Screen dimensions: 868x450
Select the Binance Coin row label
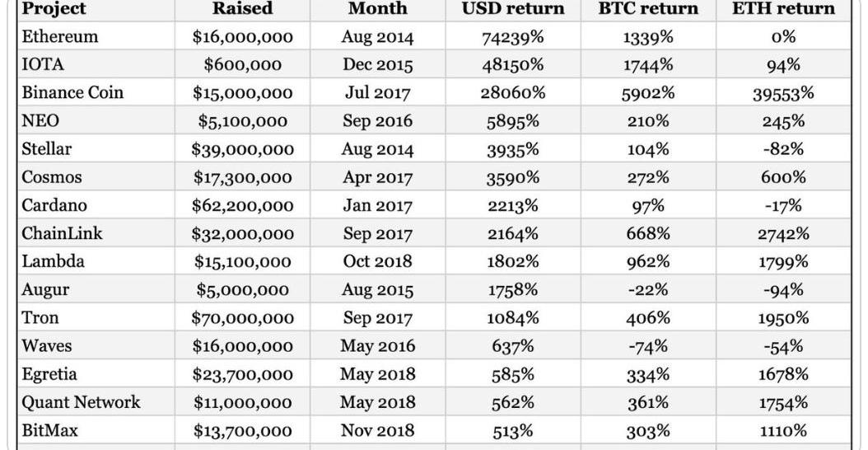click(72, 93)
